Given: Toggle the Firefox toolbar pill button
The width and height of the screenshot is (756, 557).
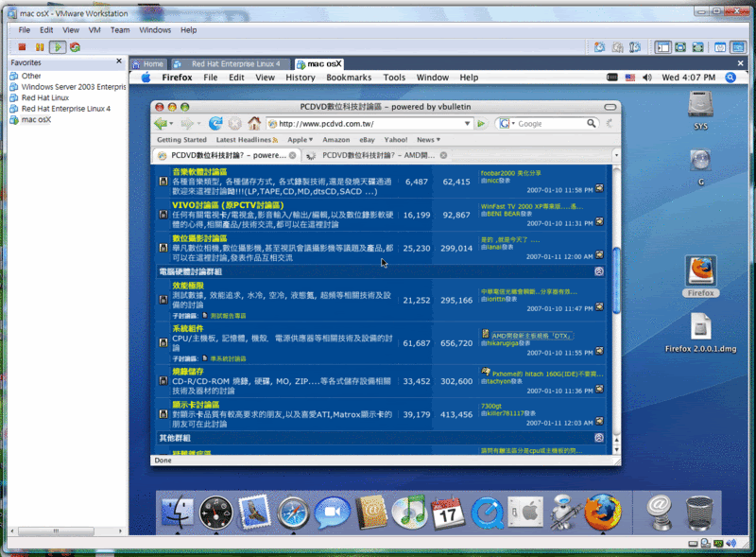Looking at the screenshot, I should pyautogui.click(x=610, y=107).
